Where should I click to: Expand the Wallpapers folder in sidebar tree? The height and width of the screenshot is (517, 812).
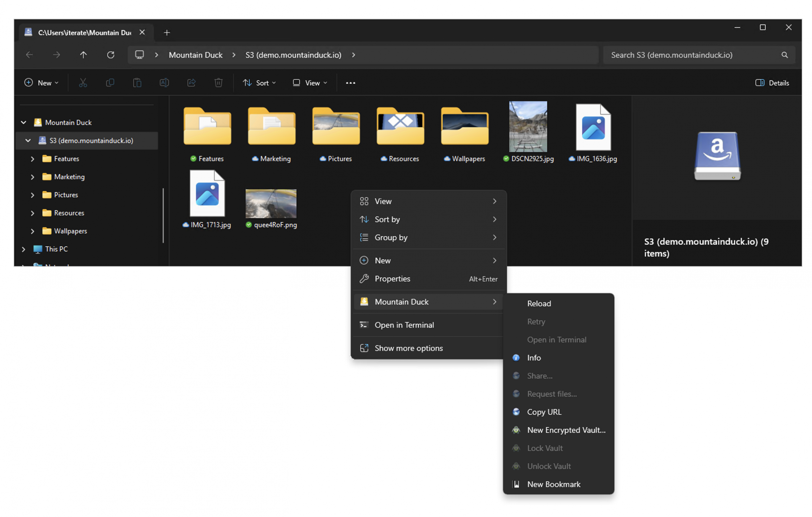click(32, 231)
